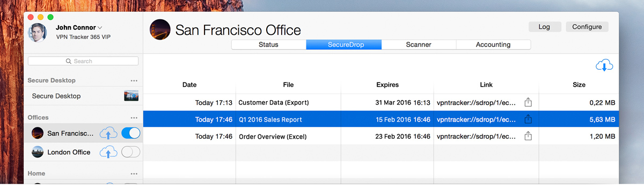Viewport: 644px width, 196px height.
Task: Click Customer Data row vpntracker link text
Action: (476, 102)
